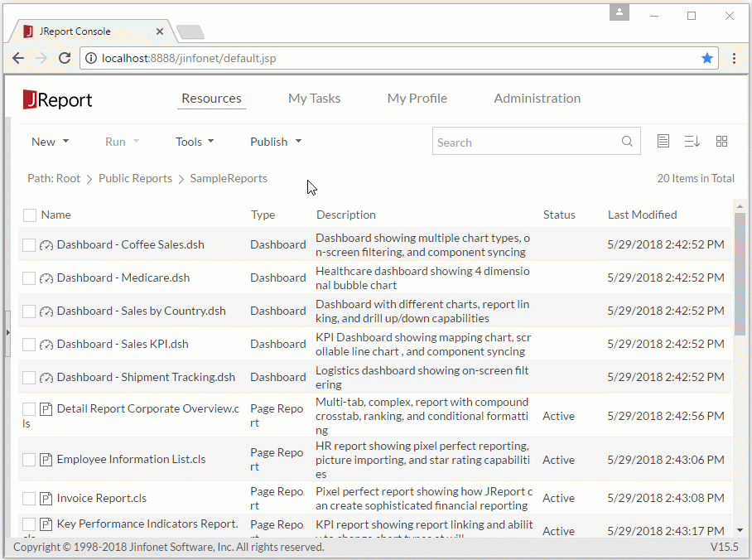Open the My Profile tab
This screenshot has height=560, width=752.
(417, 99)
